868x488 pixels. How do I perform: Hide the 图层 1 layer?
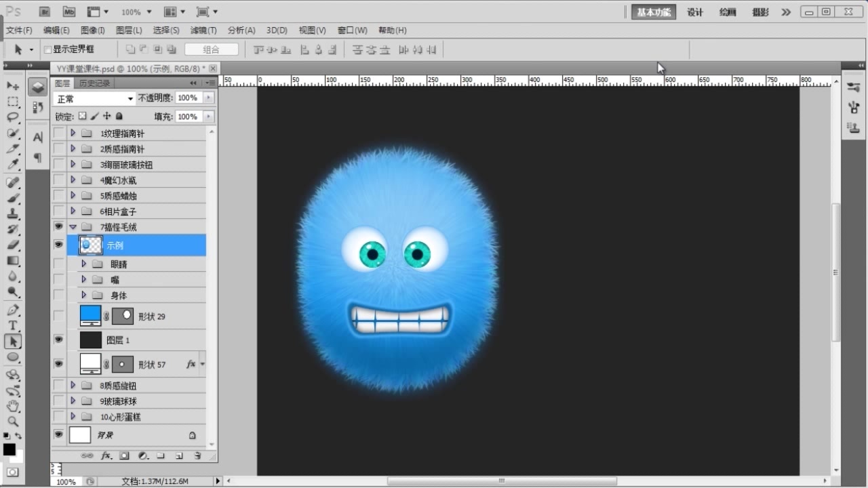click(x=58, y=340)
